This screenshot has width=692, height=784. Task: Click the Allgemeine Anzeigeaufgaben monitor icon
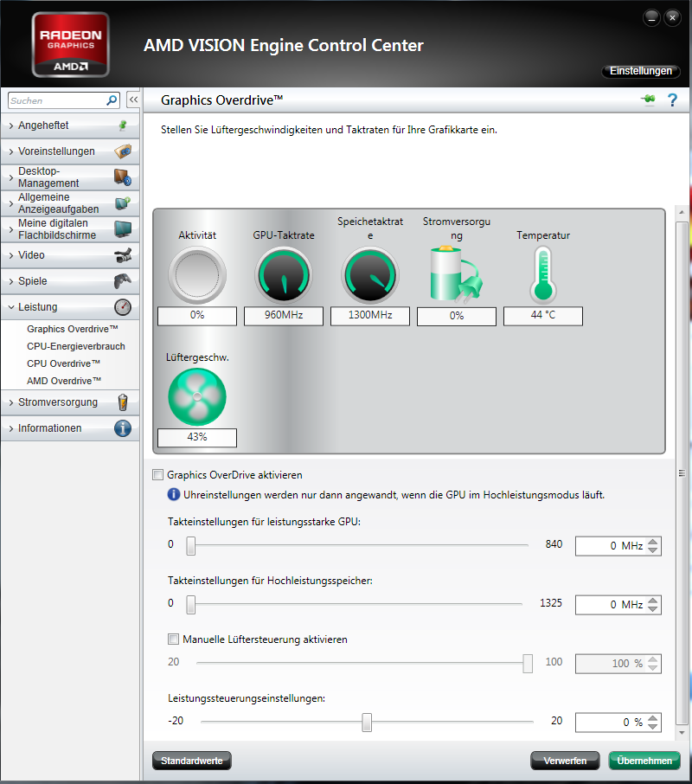pos(123,203)
